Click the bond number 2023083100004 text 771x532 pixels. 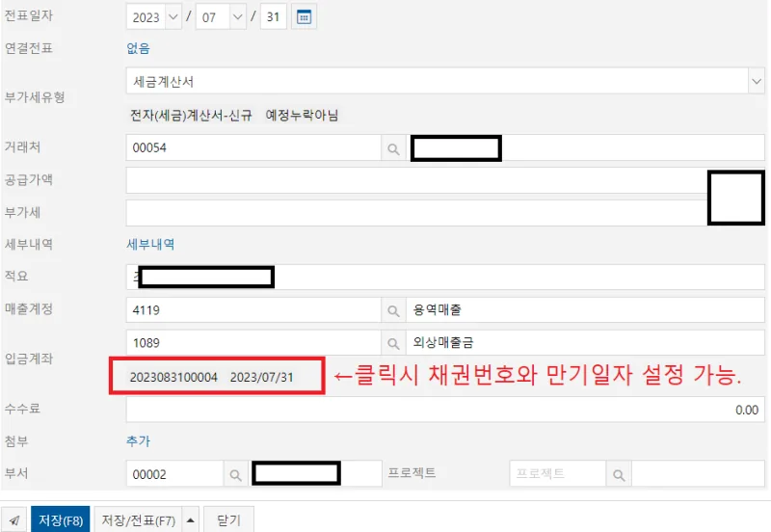pos(173,377)
